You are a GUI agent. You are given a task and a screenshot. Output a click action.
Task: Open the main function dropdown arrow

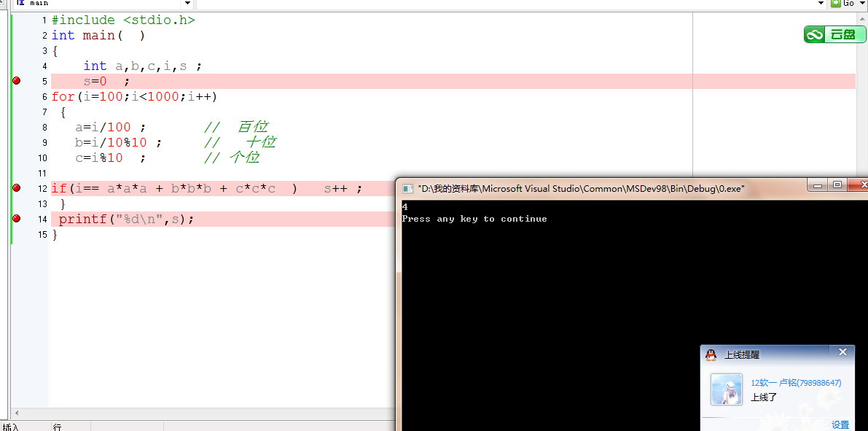click(x=187, y=4)
